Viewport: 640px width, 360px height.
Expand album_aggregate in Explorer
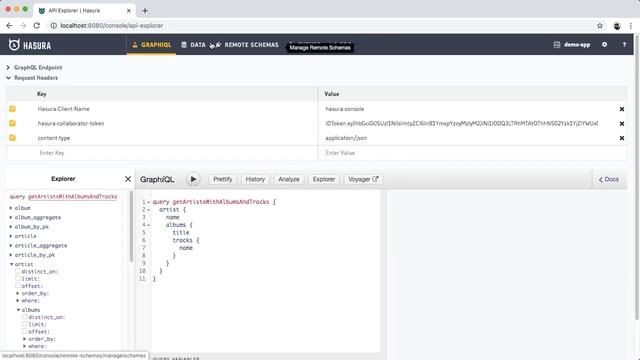pyautogui.click(x=11, y=217)
